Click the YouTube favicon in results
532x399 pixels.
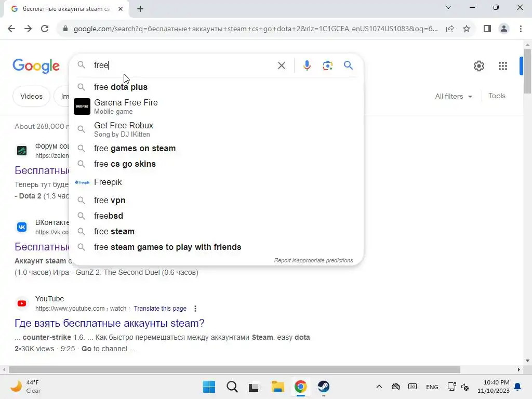tap(22, 303)
